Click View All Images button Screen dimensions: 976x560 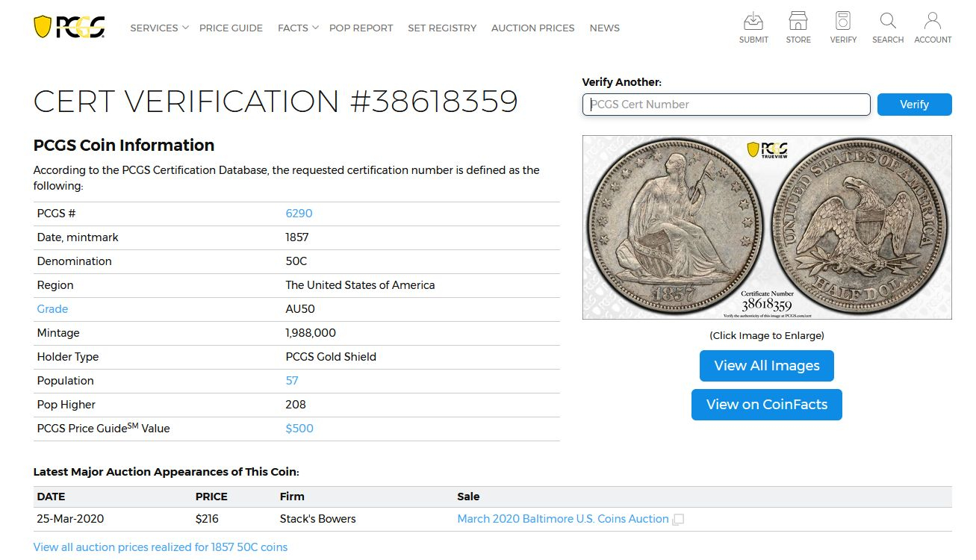click(x=767, y=366)
